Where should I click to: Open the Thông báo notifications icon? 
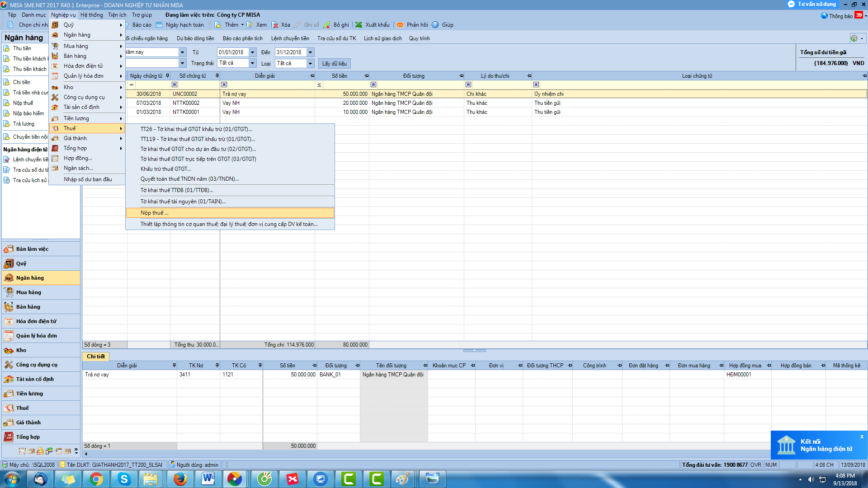(x=825, y=16)
